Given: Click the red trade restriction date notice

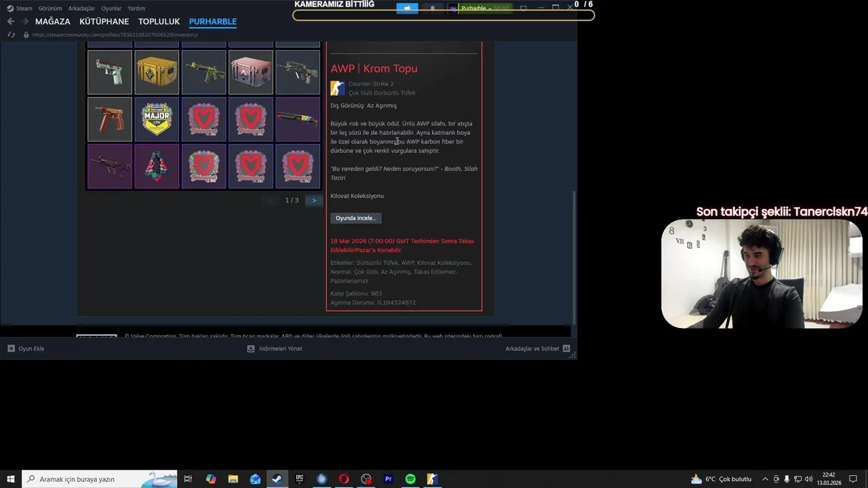Looking at the screenshot, I should click(x=402, y=245).
